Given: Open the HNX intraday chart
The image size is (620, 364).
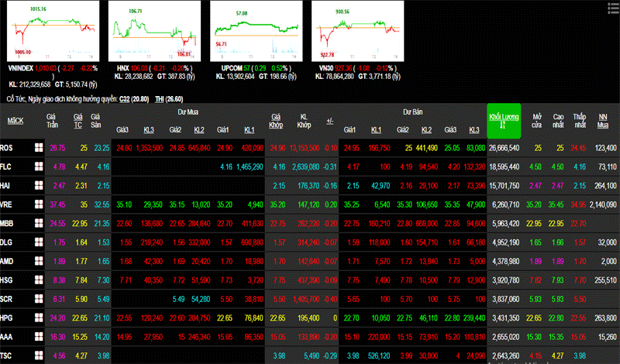Looking at the screenshot, I should (x=154, y=31).
